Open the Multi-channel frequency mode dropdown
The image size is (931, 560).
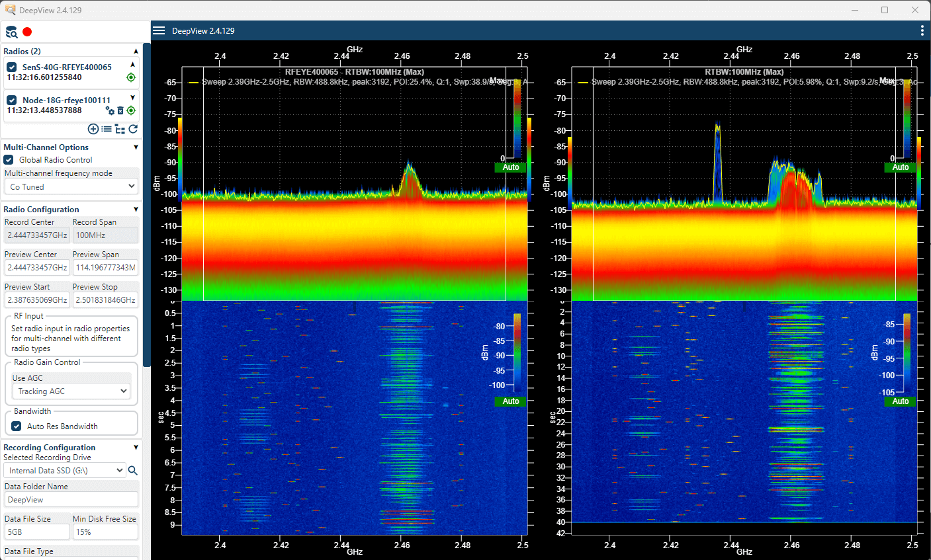point(71,186)
